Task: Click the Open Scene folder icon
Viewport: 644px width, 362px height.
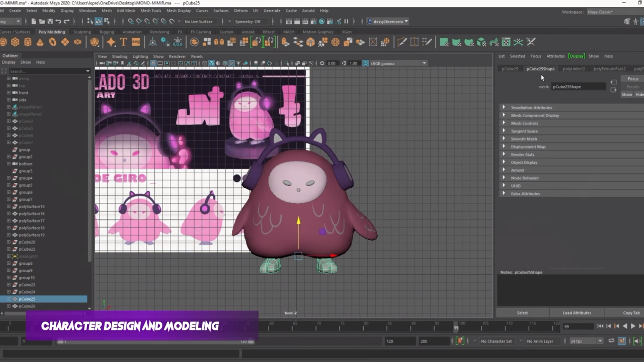Action: [42, 21]
